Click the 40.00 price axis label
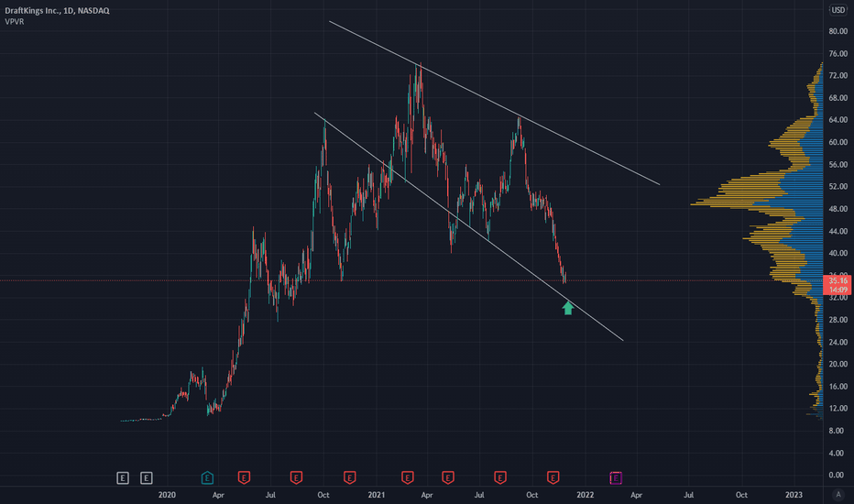This screenshot has width=854, height=504. click(x=838, y=253)
